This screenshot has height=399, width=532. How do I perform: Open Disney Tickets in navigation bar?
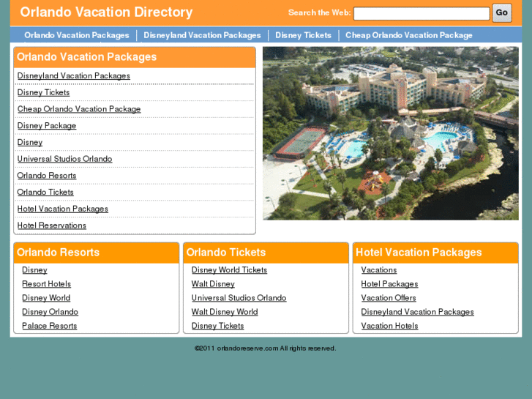[x=304, y=35]
